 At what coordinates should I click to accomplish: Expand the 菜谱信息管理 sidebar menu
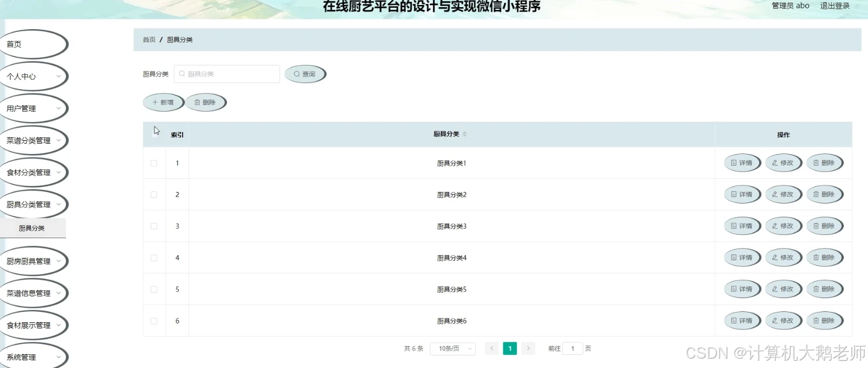pos(33,293)
